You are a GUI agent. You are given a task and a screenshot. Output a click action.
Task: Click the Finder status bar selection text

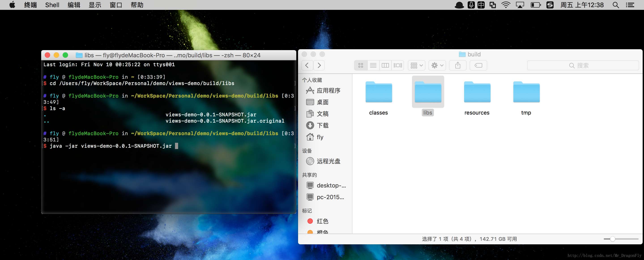click(469, 239)
